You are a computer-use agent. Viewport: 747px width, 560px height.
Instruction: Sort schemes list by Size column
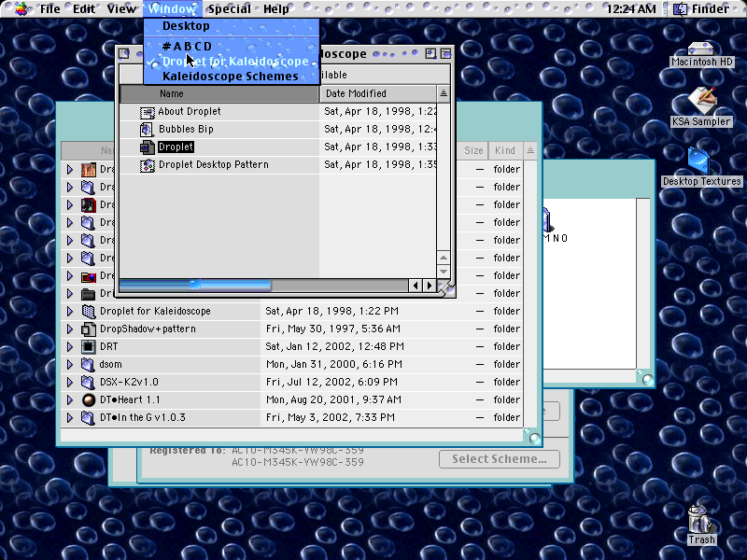click(x=472, y=150)
